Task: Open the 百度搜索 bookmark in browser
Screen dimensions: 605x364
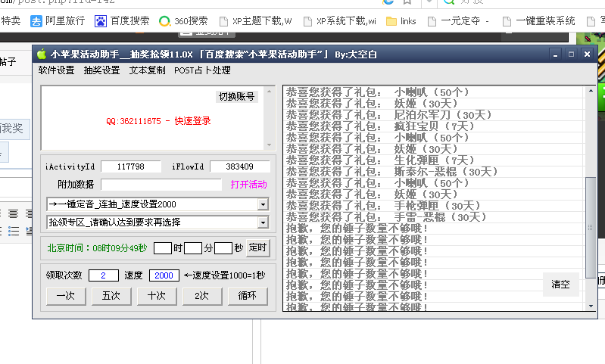Action: point(123,21)
